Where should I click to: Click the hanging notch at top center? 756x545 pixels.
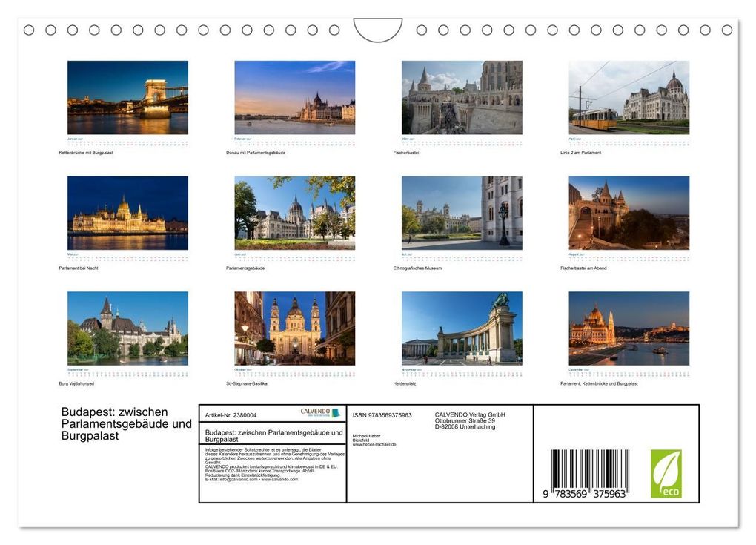(378, 30)
